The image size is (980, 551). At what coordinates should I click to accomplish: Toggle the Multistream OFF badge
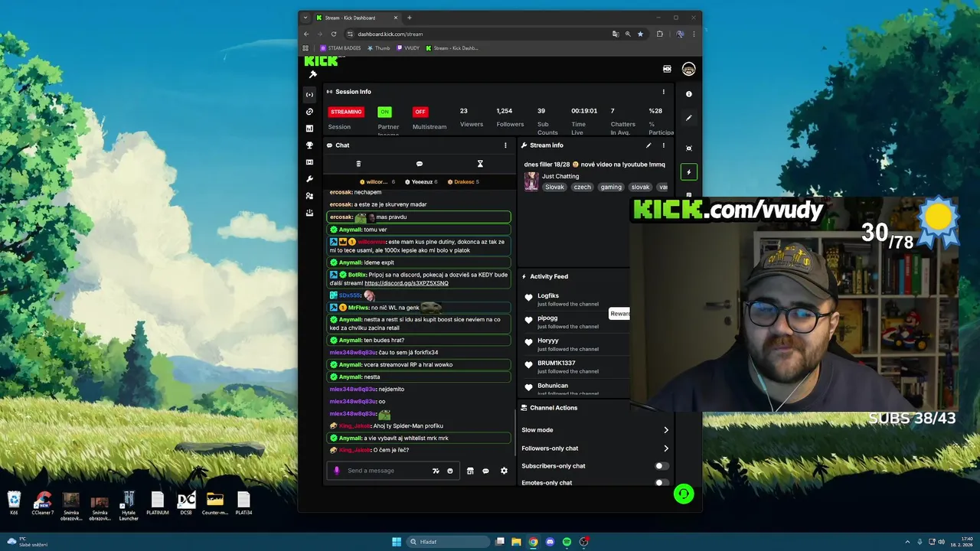pyautogui.click(x=420, y=112)
